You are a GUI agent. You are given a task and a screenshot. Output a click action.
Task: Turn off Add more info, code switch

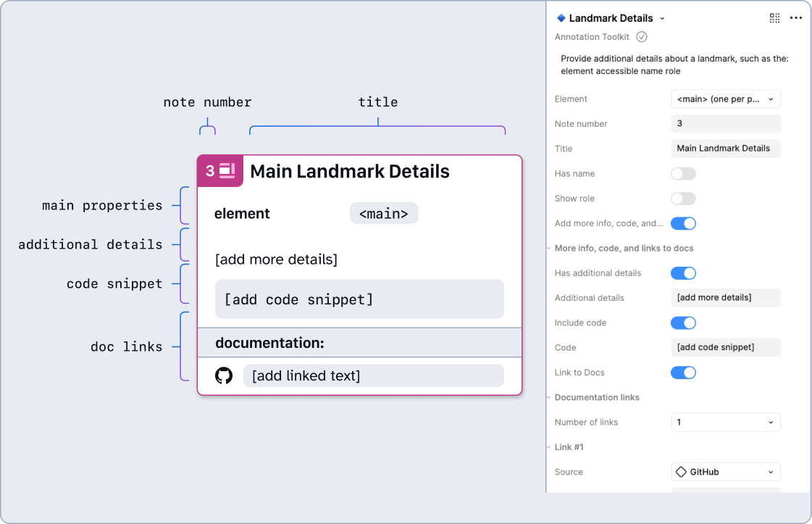pyautogui.click(x=683, y=223)
